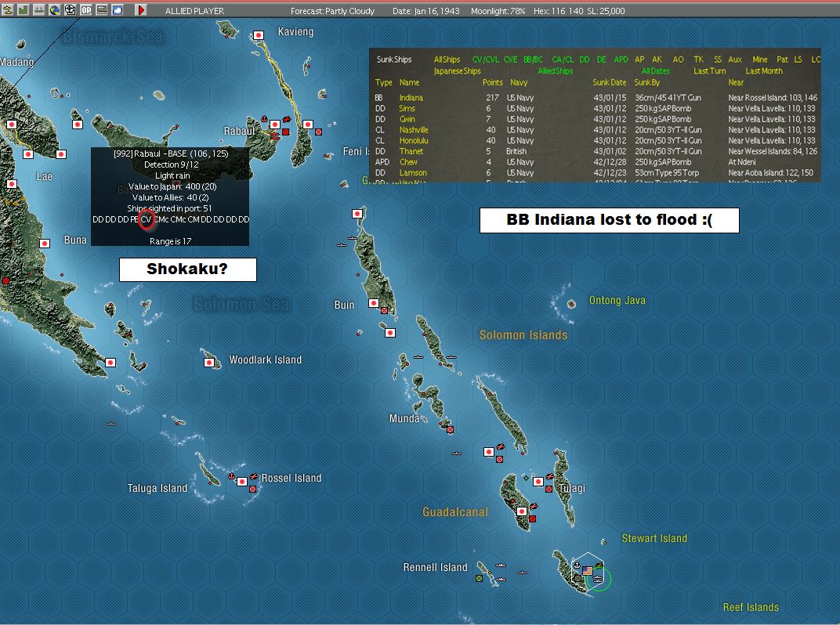Screen dimensions: 840x625
Task: Select the green square icon at Rennell Island
Action: click(x=479, y=579)
